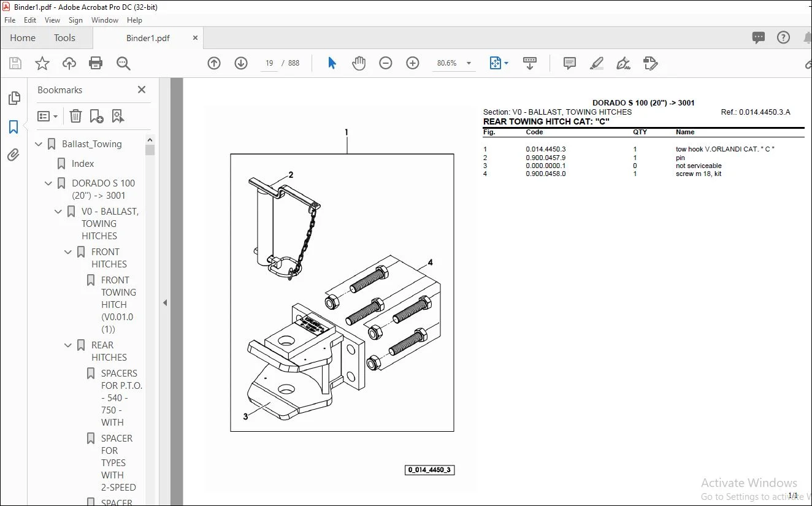The image size is (812, 506).
Task: Open the View menu
Action: coord(52,20)
